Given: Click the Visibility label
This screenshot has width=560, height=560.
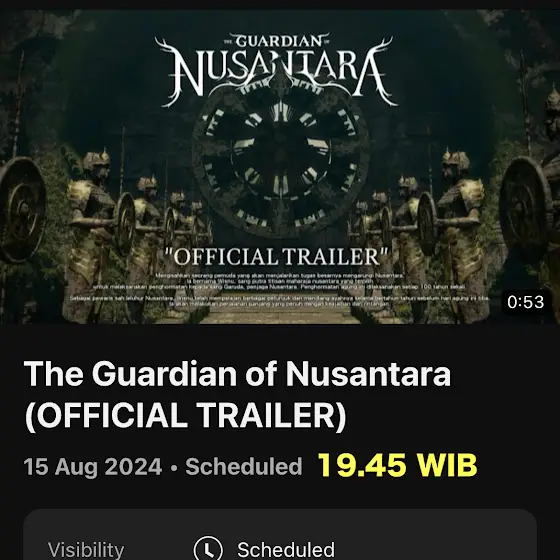Looking at the screenshot, I should coord(86,549).
